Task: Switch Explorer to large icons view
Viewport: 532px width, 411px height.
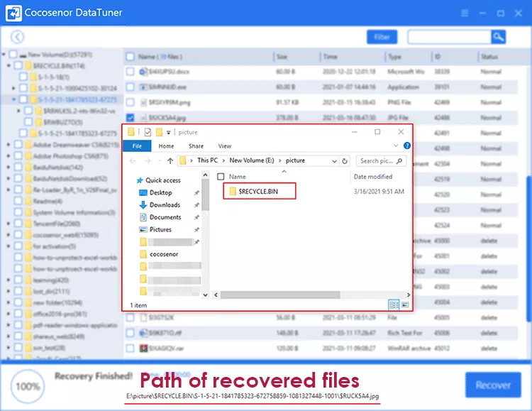Action: 405,305
